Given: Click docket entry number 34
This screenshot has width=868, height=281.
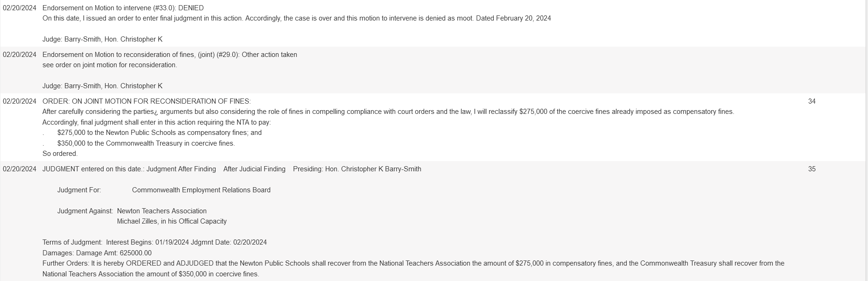Looking at the screenshot, I should [812, 101].
